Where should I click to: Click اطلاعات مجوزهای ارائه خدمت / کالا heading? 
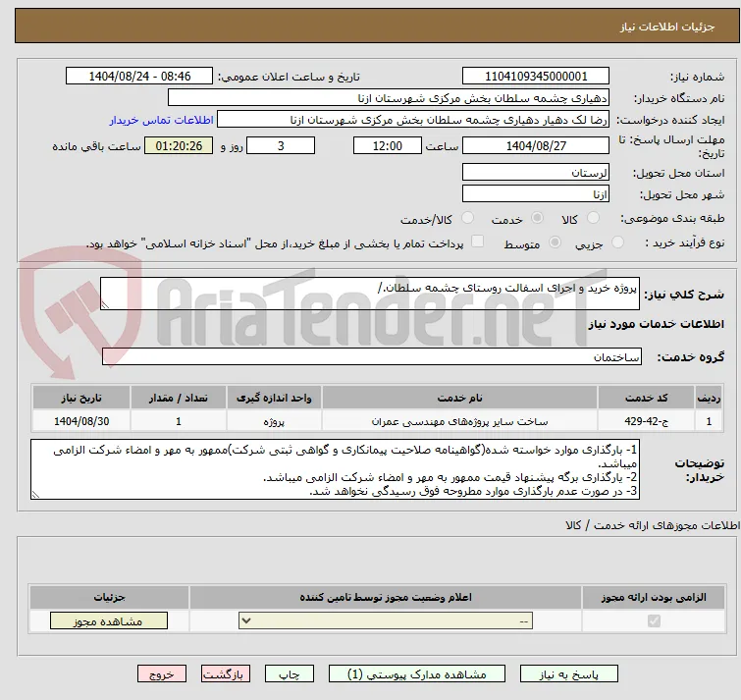652,525
